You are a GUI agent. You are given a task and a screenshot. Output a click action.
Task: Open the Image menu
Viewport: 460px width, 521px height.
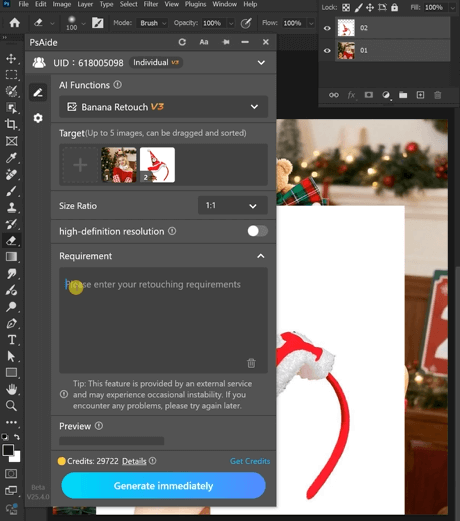point(62,4)
